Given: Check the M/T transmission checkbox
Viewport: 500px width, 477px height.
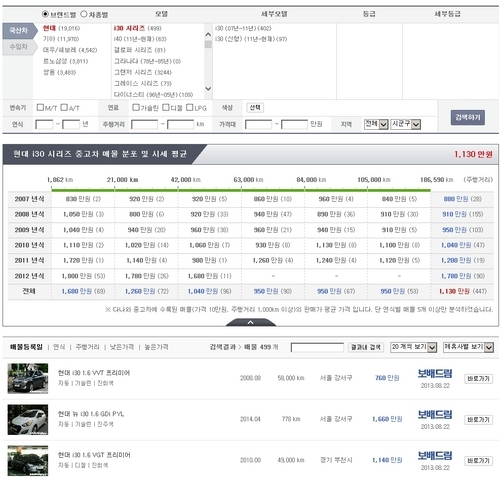Looking at the screenshot, I should pos(40,107).
